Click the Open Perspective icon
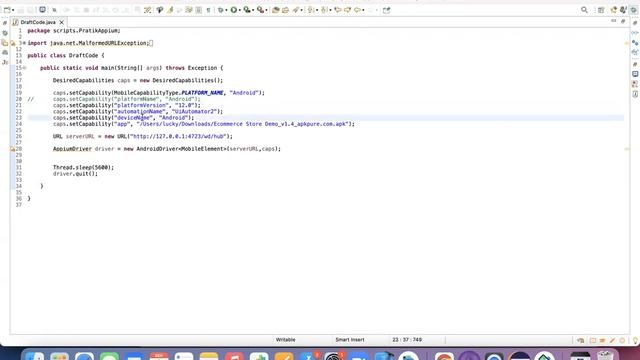640x360 pixels. [x=601, y=10]
